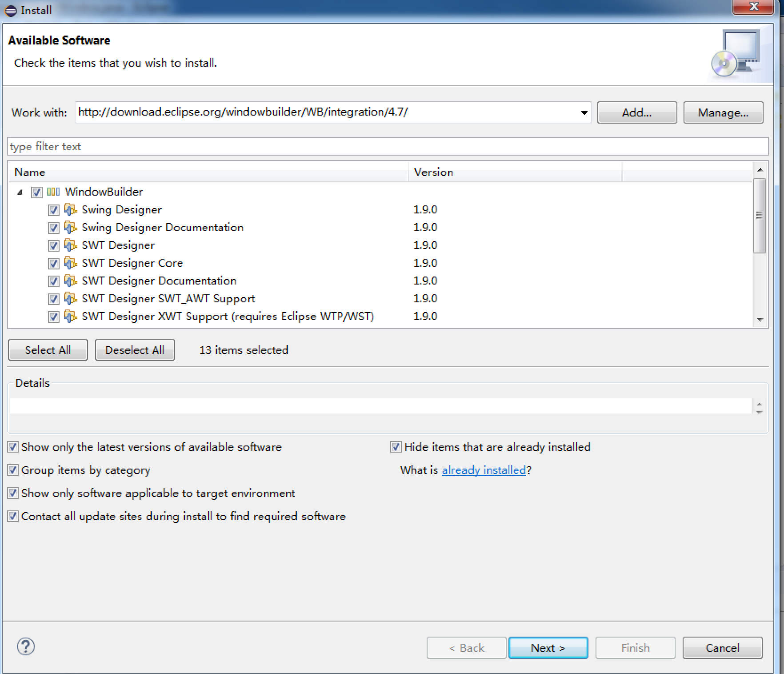Click version 1.9.0 of Swing Designer
The image size is (784, 674).
[425, 209]
